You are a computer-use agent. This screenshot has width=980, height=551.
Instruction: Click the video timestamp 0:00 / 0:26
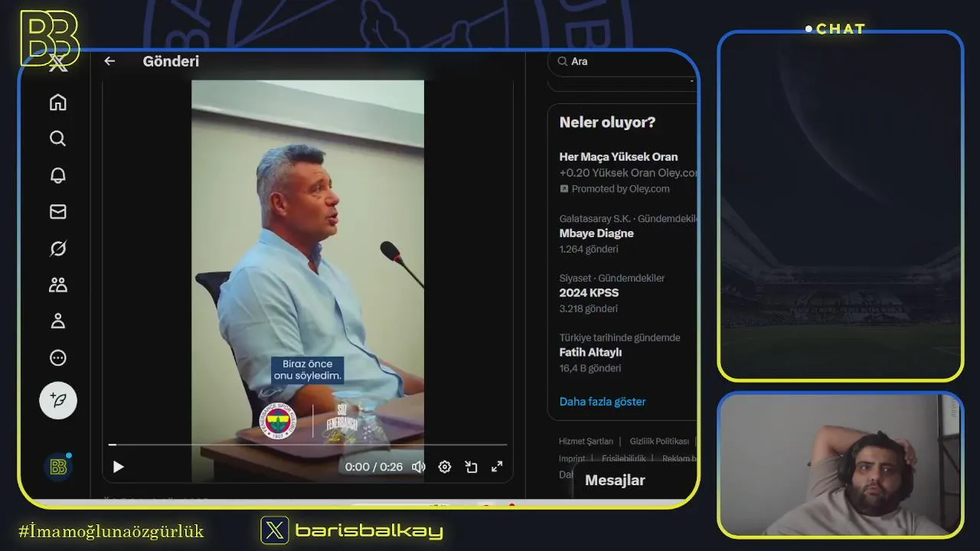pos(374,467)
